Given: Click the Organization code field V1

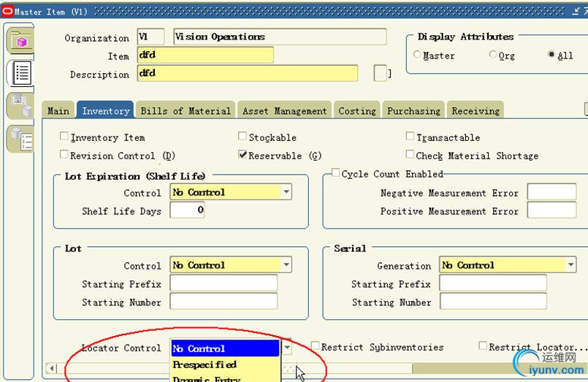Looking at the screenshot, I should pyautogui.click(x=150, y=37).
